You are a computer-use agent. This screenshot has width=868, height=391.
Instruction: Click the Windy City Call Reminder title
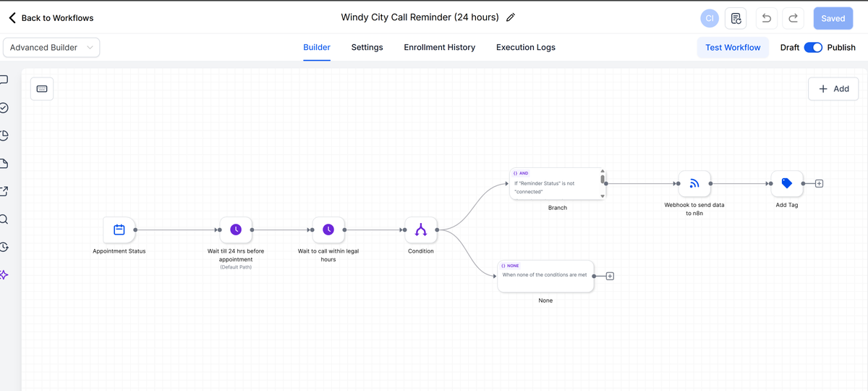coord(420,17)
